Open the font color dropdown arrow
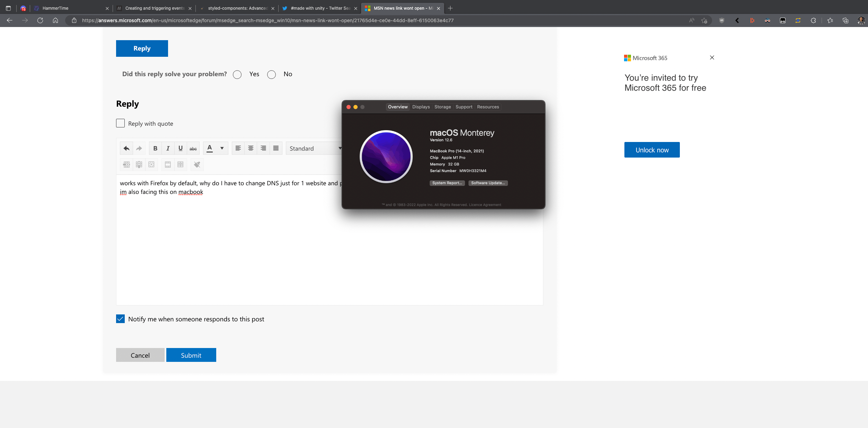Screen dimensions: 868x428 222,148
